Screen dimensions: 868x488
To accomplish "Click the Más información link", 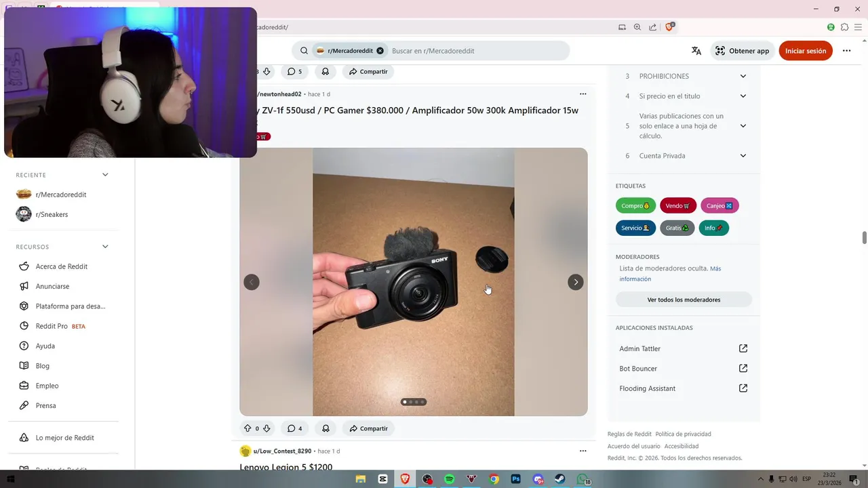I will pos(670,274).
